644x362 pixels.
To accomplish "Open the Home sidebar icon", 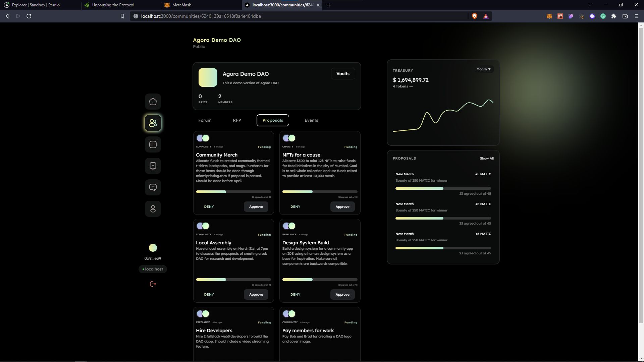I will [x=153, y=102].
